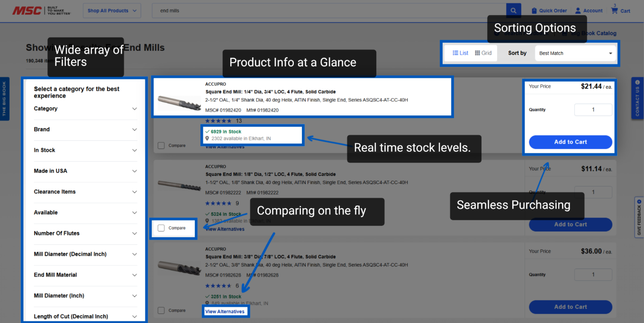Add the $36.00 end mill to cart

click(571, 307)
